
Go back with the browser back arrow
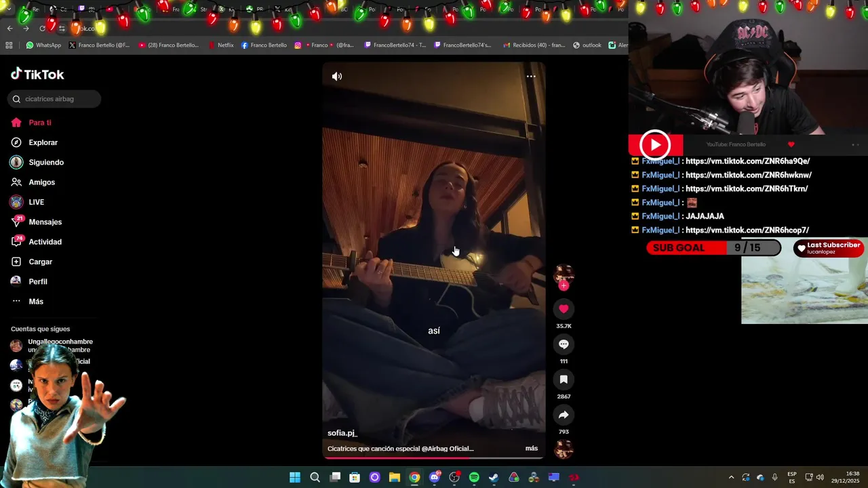9,28
